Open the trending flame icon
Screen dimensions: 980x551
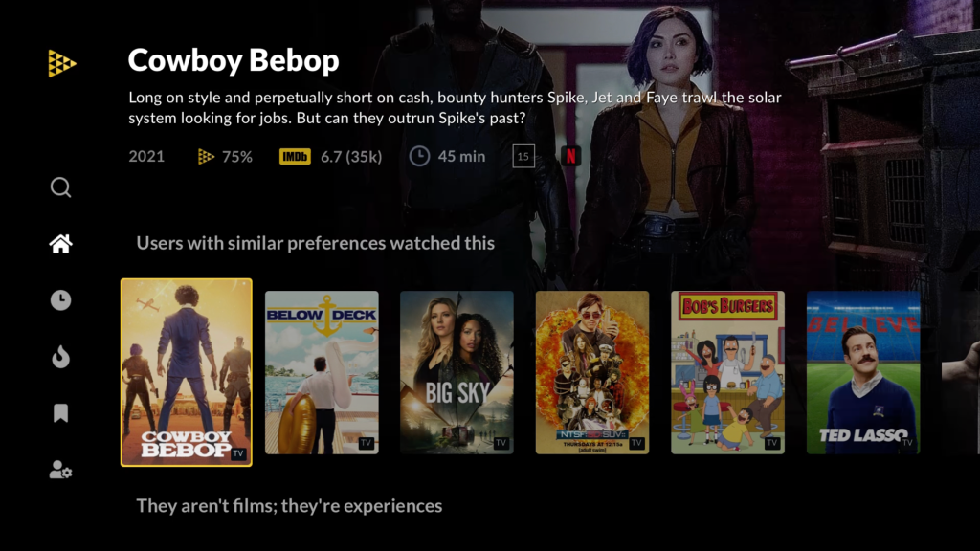pos(60,357)
